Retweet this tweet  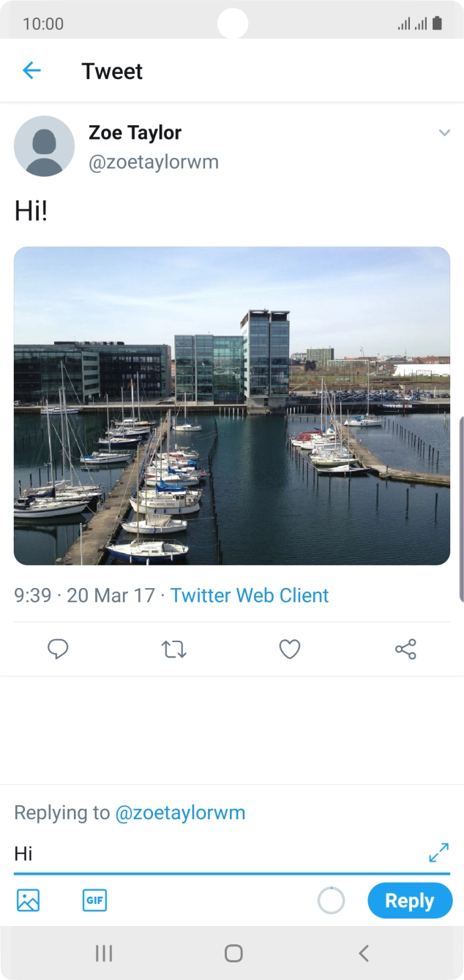(x=174, y=649)
